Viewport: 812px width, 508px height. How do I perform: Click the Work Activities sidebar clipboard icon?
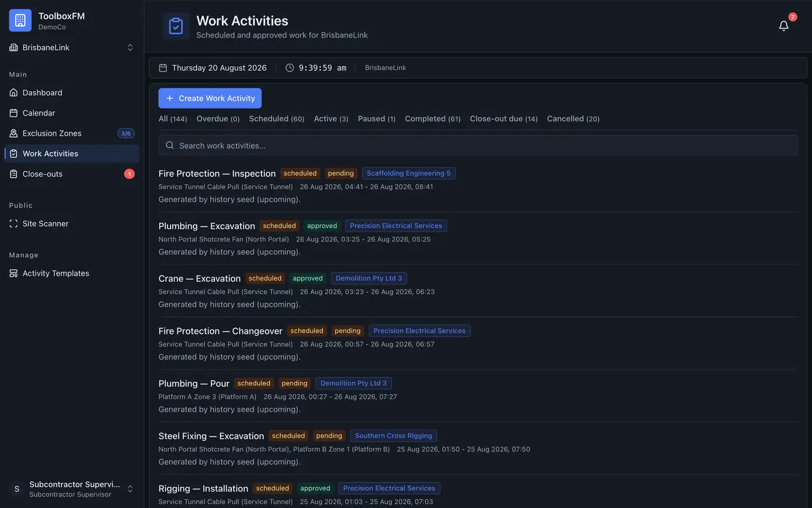(x=13, y=153)
